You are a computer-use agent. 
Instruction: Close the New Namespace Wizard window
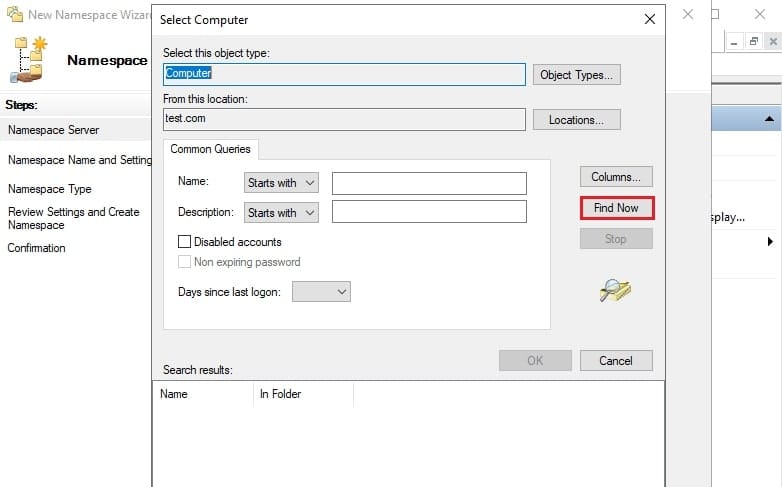point(688,14)
